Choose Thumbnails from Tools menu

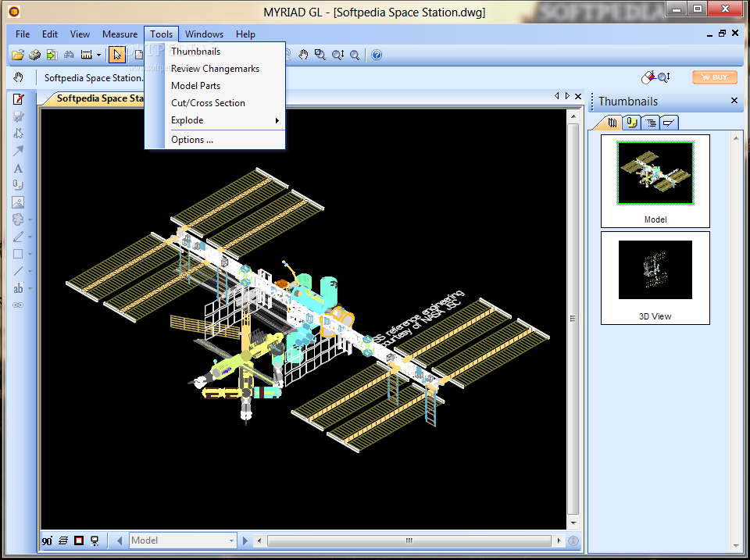[216, 52]
